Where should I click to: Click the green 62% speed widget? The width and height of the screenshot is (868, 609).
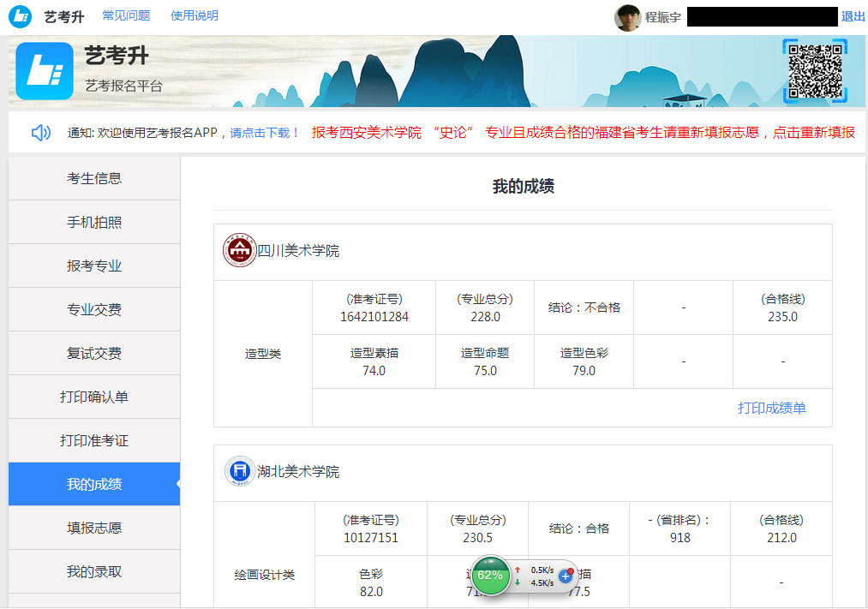(x=490, y=576)
